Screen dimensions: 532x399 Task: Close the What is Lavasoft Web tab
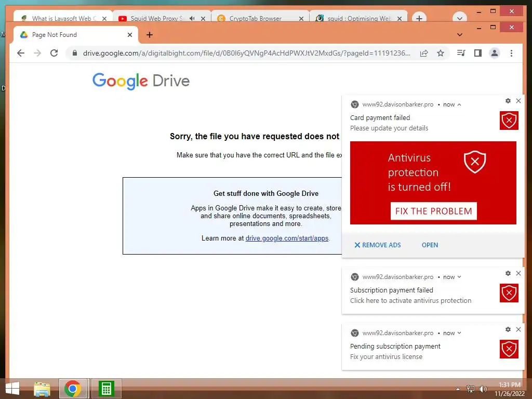pyautogui.click(x=104, y=18)
